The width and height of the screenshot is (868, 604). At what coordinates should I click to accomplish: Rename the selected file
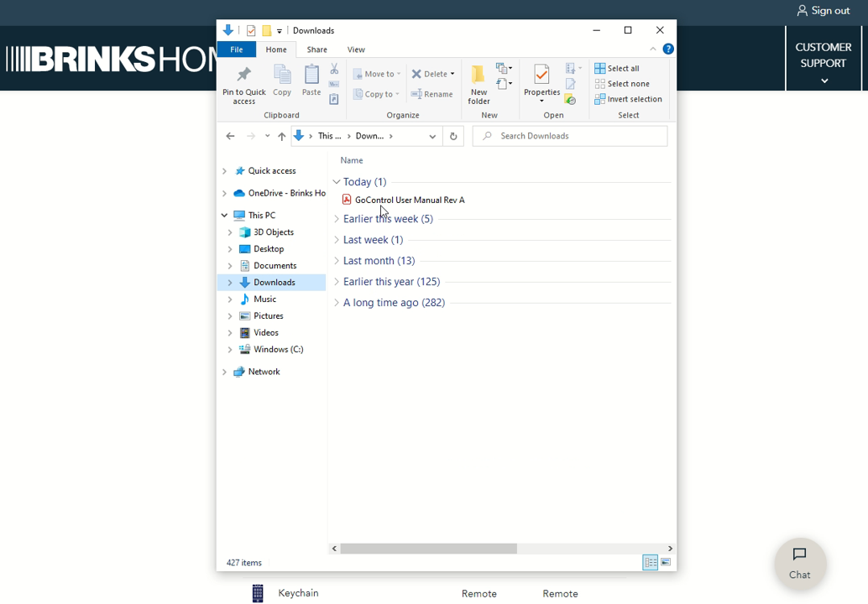(432, 94)
